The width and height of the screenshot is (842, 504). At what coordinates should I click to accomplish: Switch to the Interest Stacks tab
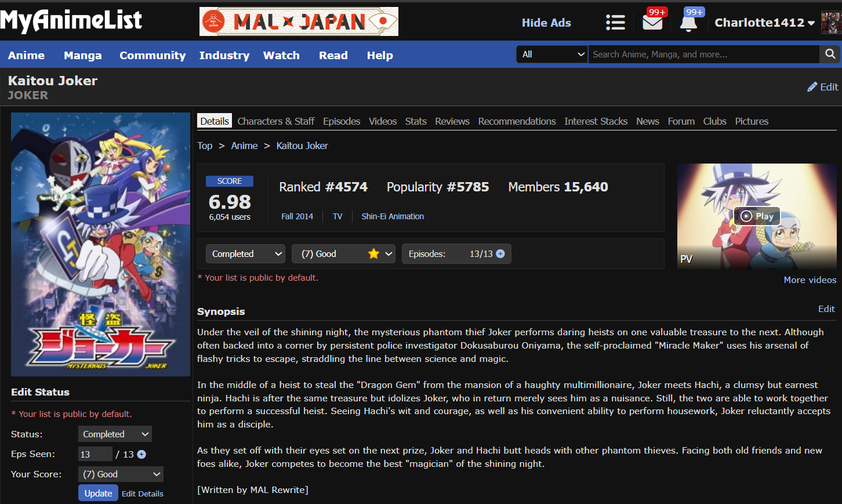pyautogui.click(x=596, y=121)
